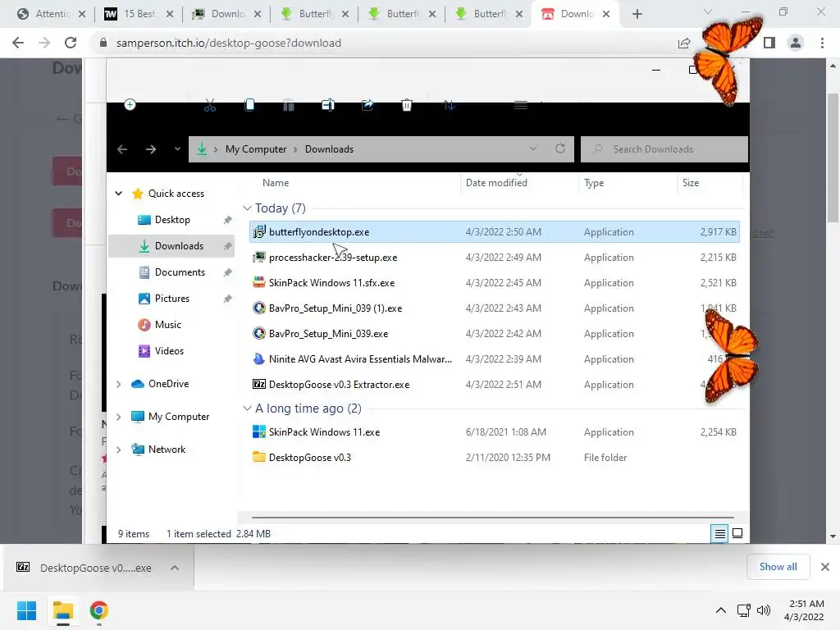This screenshot has height=630, width=840.
Task: Unpin Documents via its pin icon
Action: click(x=228, y=272)
